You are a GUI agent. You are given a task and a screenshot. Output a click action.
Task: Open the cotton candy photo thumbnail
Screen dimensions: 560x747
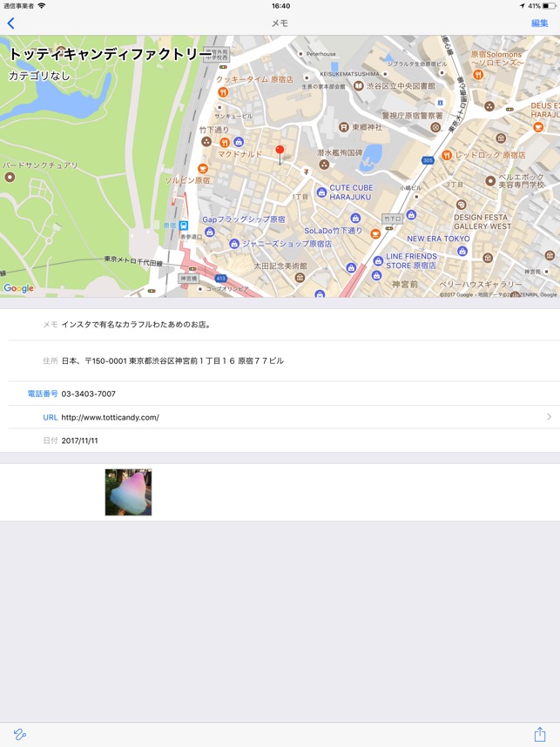tap(128, 492)
